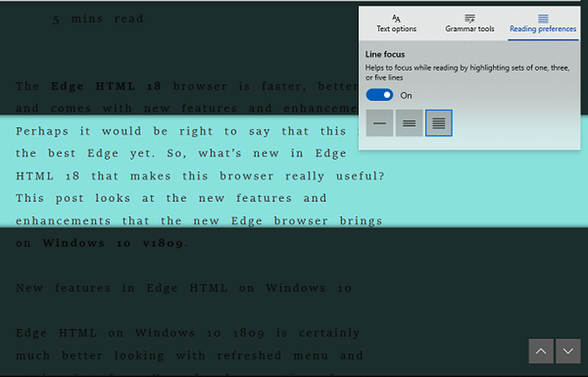Image resolution: width=588 pixels, height=377 pixels.
Task: Click the move focus down arrow
Action: tap(568, 351)
